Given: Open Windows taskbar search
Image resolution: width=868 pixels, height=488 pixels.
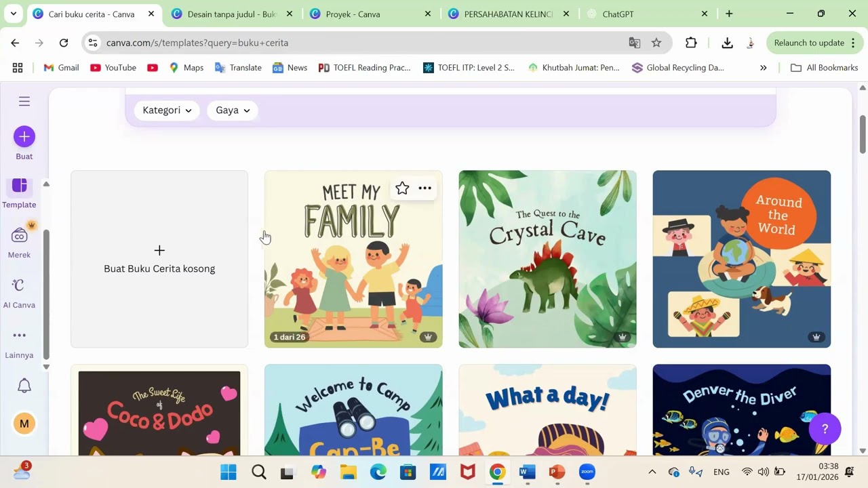Looking at the screenshot, I should [258, 472].
